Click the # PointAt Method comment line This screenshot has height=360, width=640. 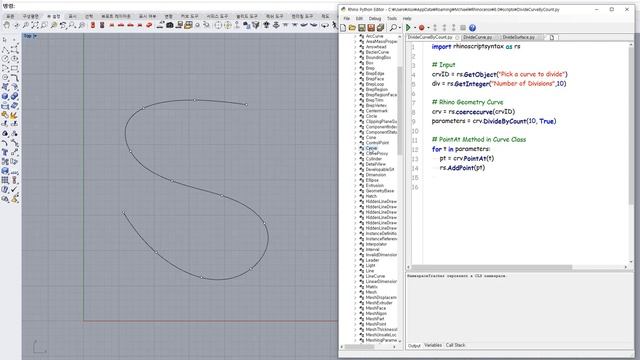click(x=479, y=140)
